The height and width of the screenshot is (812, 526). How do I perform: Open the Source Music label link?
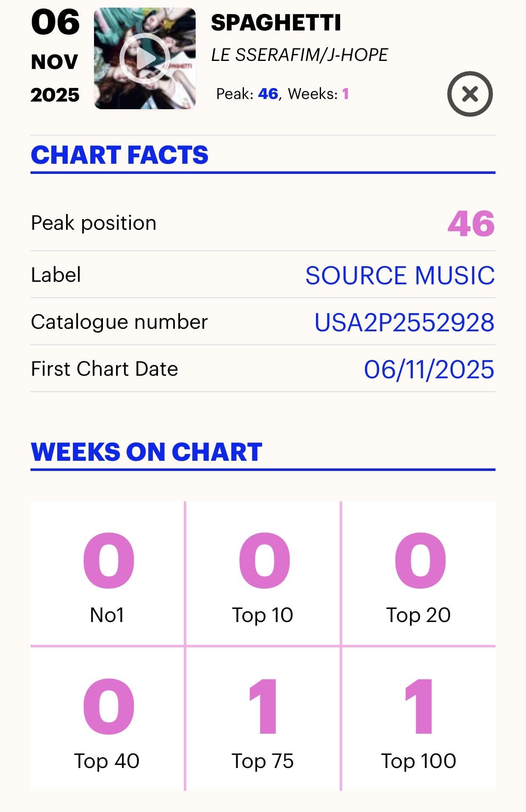point(400,275)
